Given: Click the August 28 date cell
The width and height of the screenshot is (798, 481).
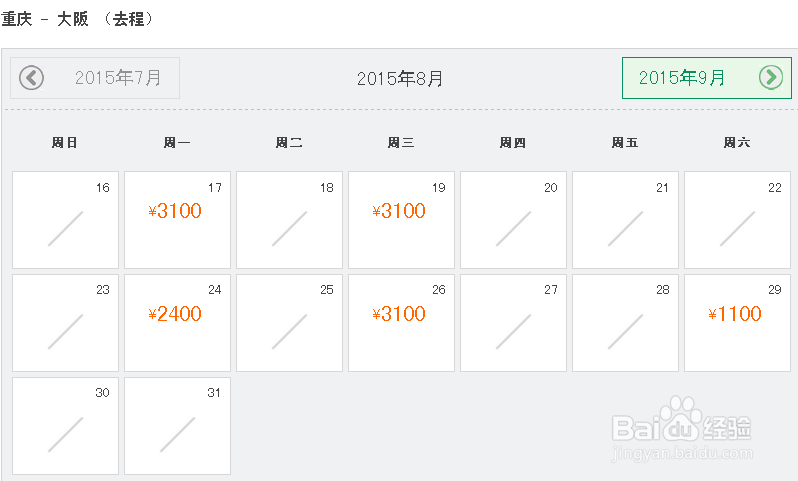Looking at the screenshot, I should [x=625, y=323].
